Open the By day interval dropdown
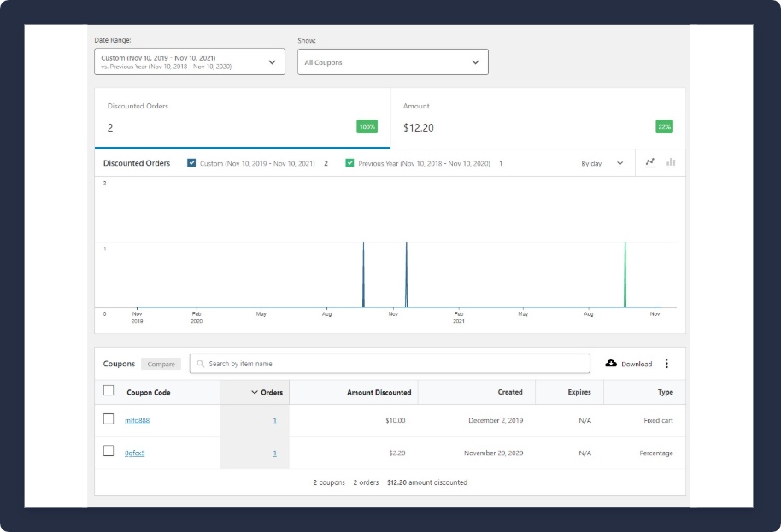Image resolution: width=781 pixels, height=532 pixels. pos(602,163)
